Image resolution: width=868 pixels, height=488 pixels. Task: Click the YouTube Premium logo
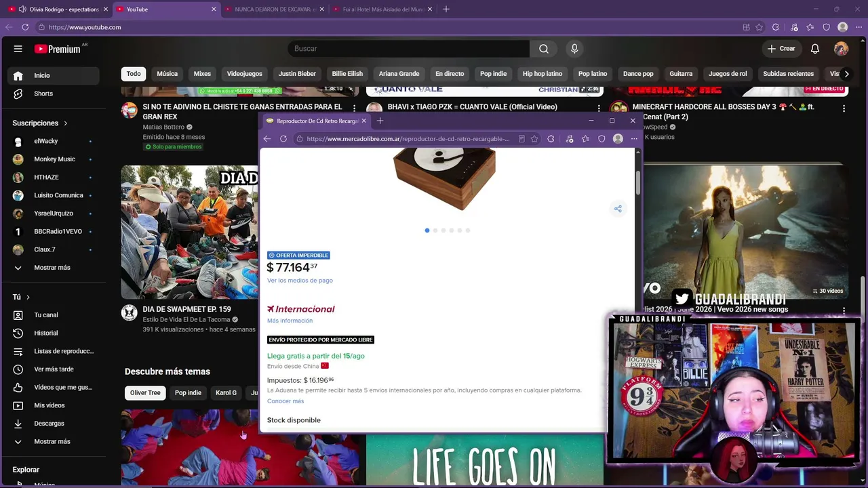[58, 49]
